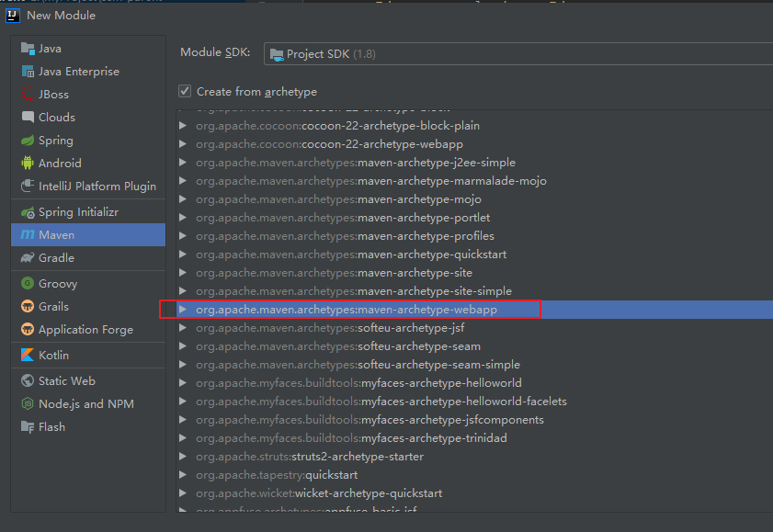773x532 pixels.
Task: Click the Java module type icon
Action: click(x=28, y=49)
